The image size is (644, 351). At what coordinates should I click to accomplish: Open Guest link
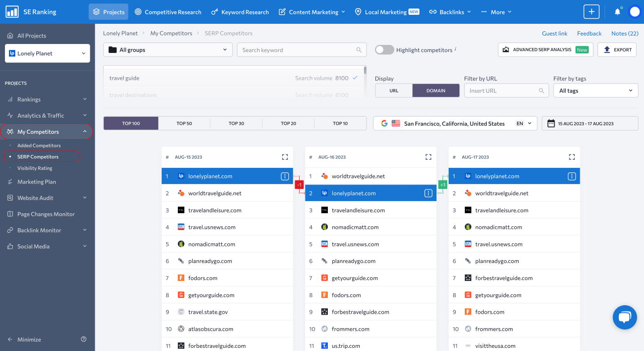pyautogui.click(x=555, y=33)
